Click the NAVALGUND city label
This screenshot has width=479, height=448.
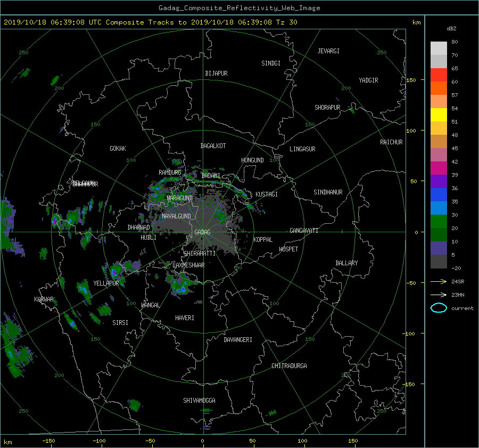(x=176, y=216)
